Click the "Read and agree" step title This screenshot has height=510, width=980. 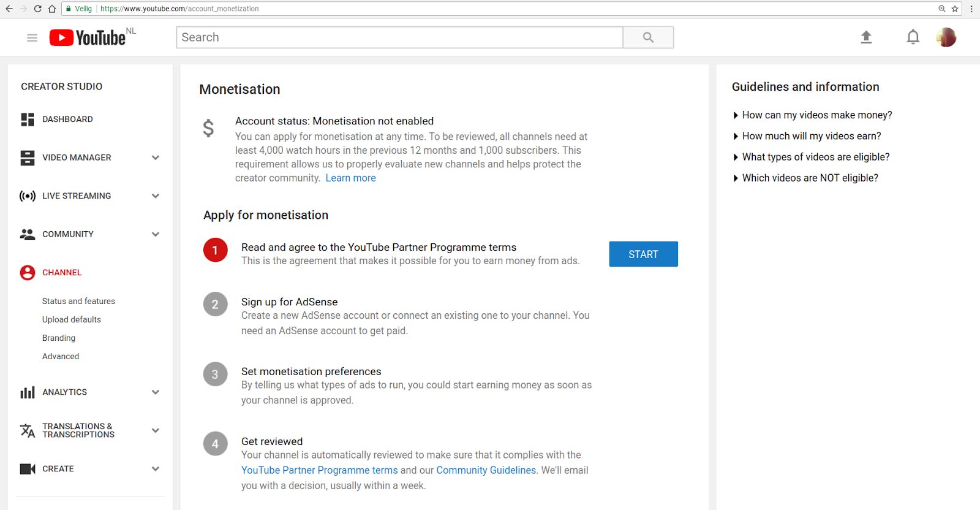coord(379,248)
